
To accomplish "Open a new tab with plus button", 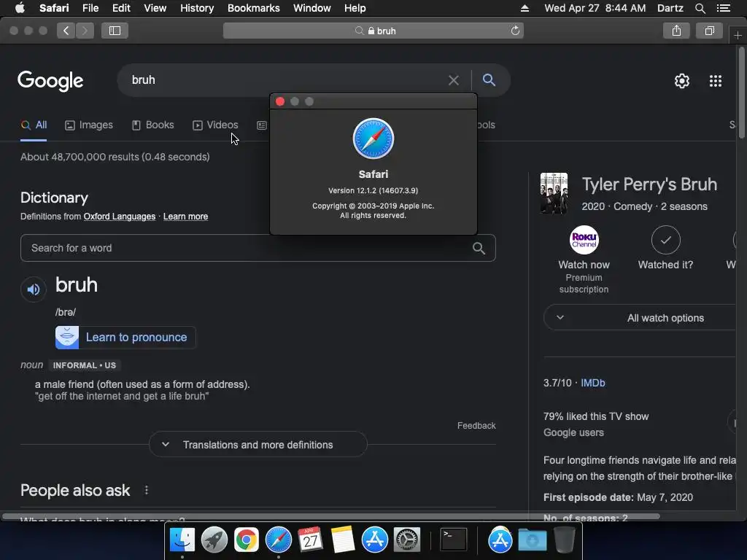I will (738, 35).
